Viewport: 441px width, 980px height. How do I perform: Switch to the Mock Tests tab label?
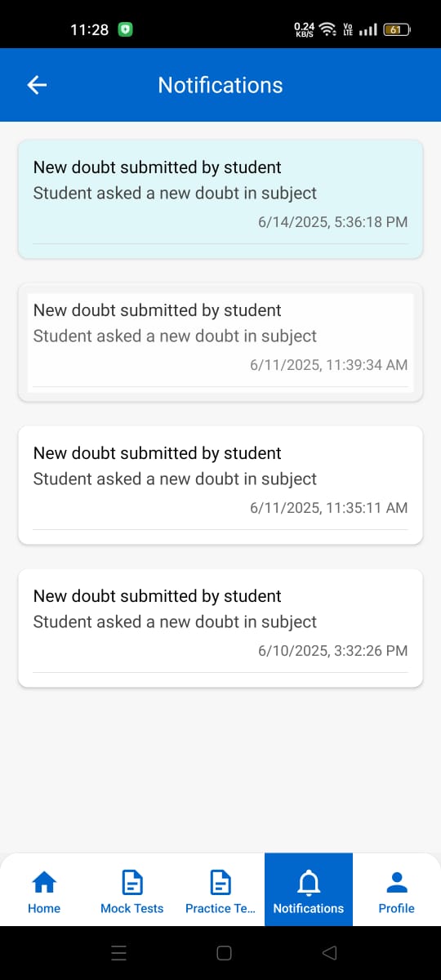click(x=132, y=908)
